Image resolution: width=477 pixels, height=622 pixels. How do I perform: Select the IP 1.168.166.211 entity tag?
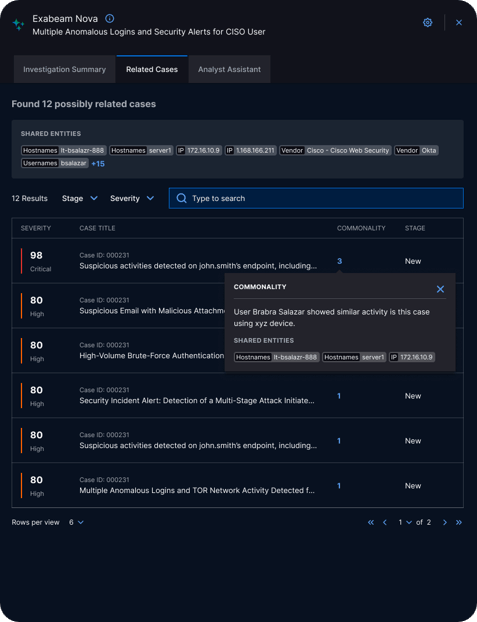[250, 151]
